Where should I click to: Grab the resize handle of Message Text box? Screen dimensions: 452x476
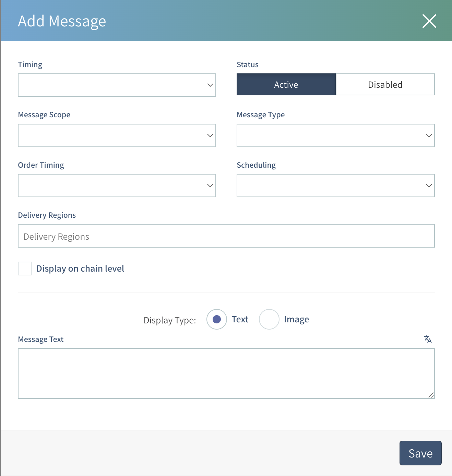pyautogui.click(x=431, y=395)
